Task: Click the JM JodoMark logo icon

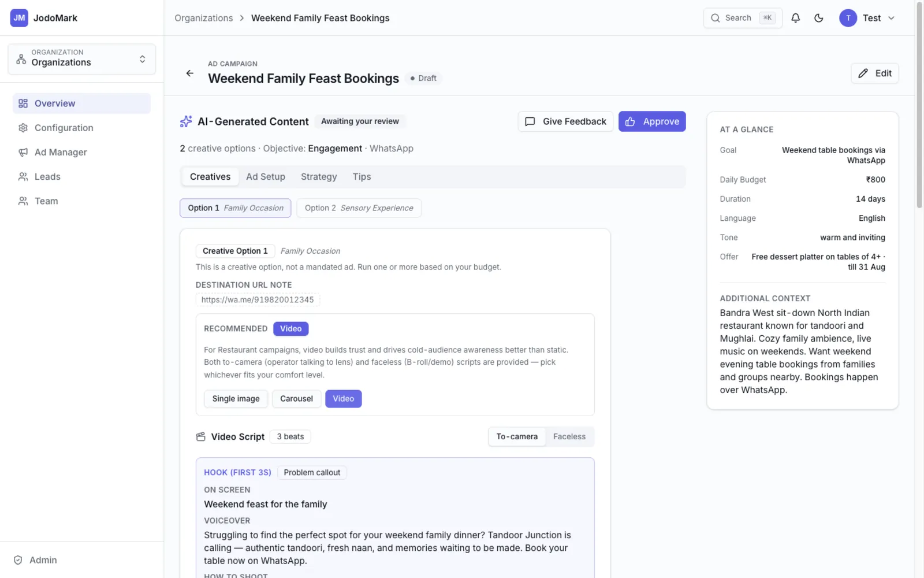Action: 19,18
